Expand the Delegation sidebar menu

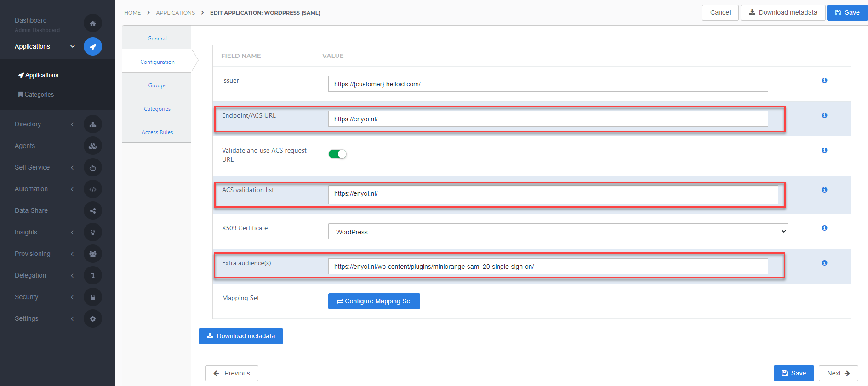[72, 276]
